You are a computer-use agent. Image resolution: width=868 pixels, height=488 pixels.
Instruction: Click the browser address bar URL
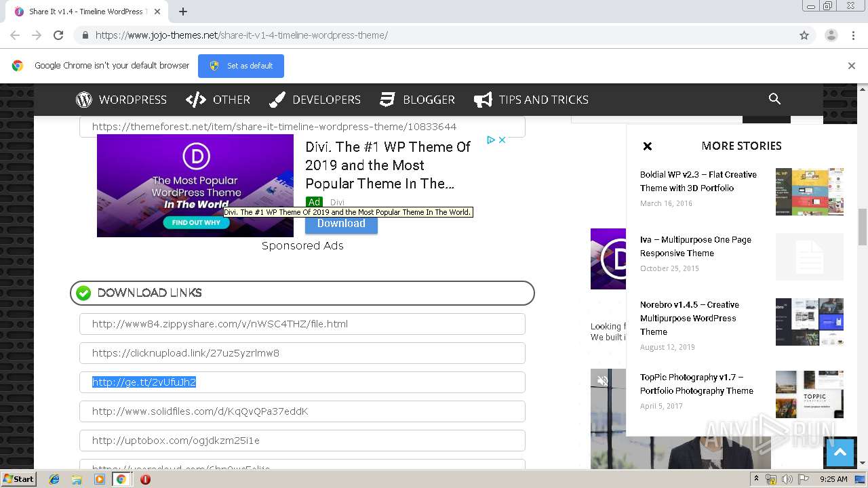(x=241, y=35)
